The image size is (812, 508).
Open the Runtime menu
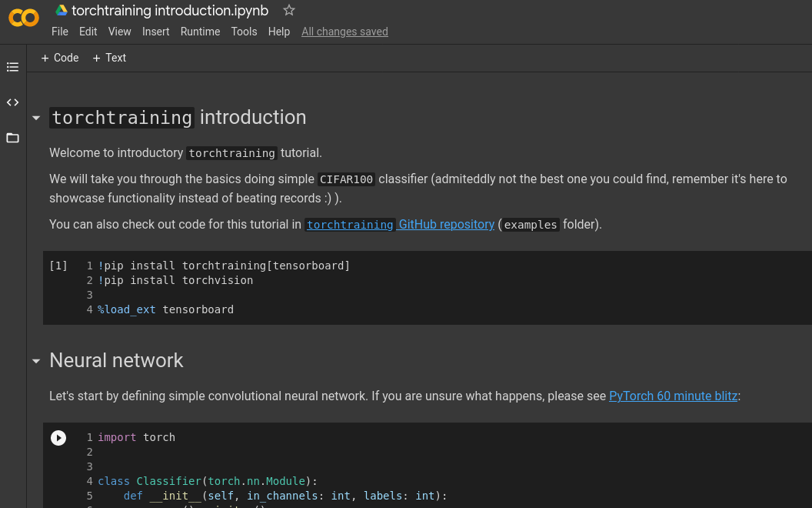click(200, 32)
